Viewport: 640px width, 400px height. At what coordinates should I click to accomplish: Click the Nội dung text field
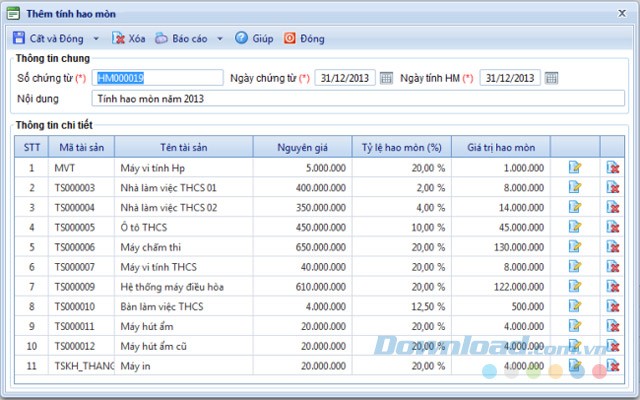tap(357, 98)
